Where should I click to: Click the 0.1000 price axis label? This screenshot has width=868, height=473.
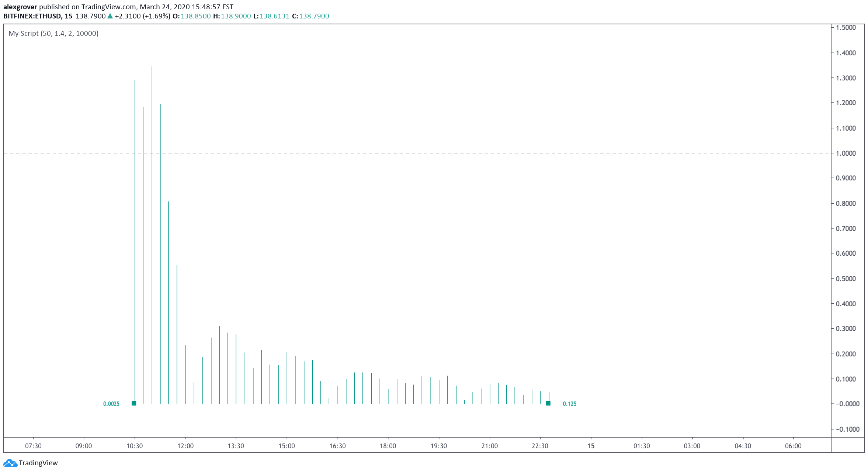(846, 379)
